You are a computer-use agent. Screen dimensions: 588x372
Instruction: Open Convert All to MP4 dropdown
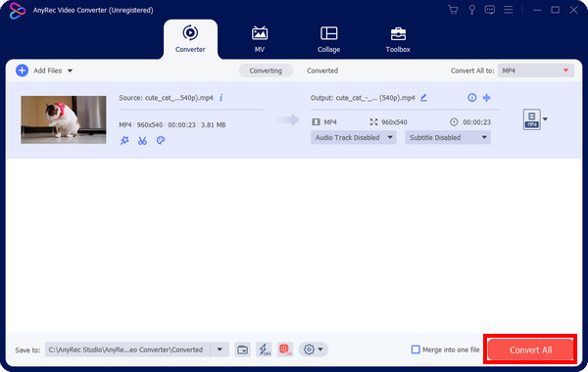(536, 70)
